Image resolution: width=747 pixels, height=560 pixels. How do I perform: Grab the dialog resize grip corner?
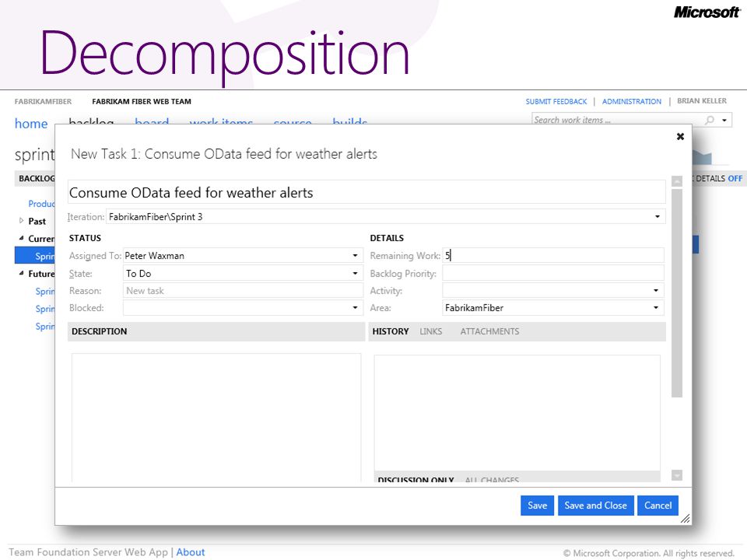(x=685, y=519)
